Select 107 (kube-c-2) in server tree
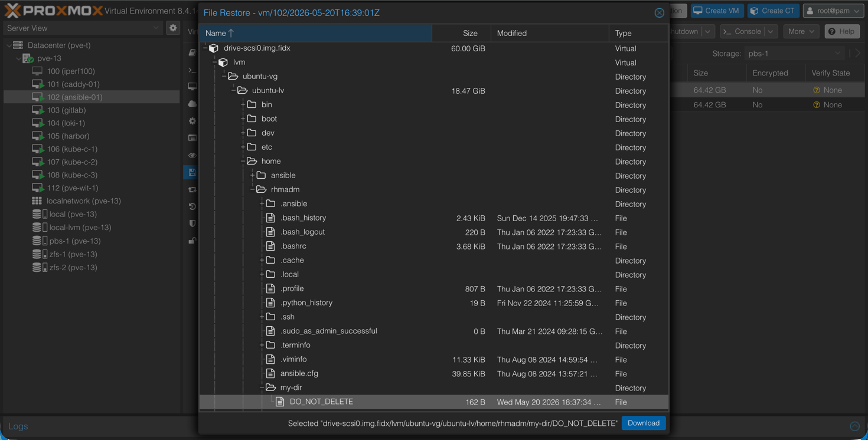The image size is (868, 440). [x=92, y=162]
